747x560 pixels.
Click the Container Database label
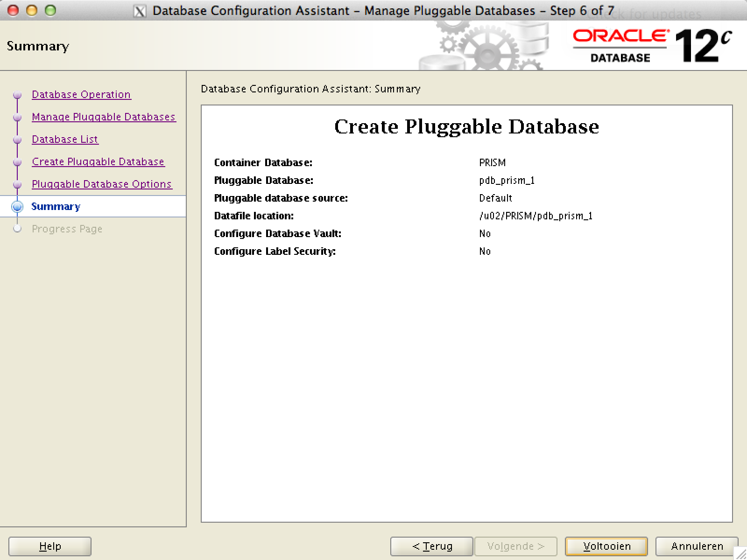pos(263,162)
